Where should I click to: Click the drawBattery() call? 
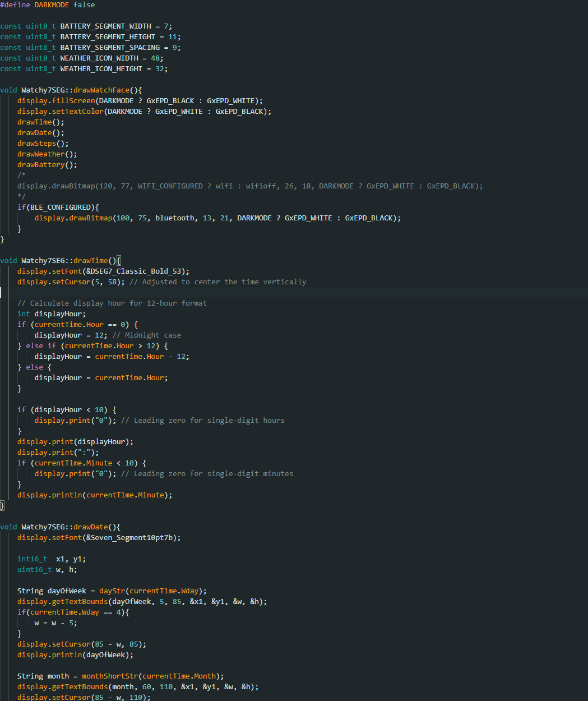(x=48, y=165)
